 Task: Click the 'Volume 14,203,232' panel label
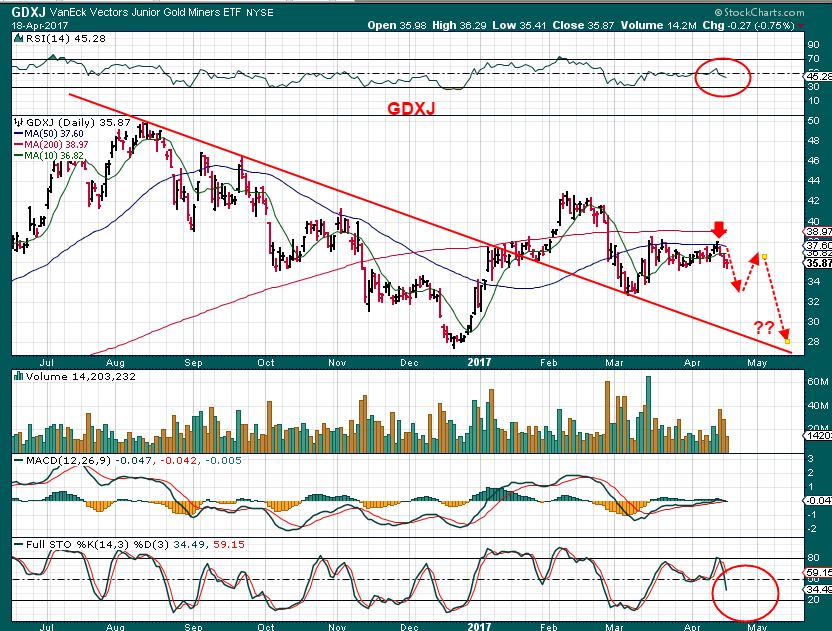tap(81, 376)
